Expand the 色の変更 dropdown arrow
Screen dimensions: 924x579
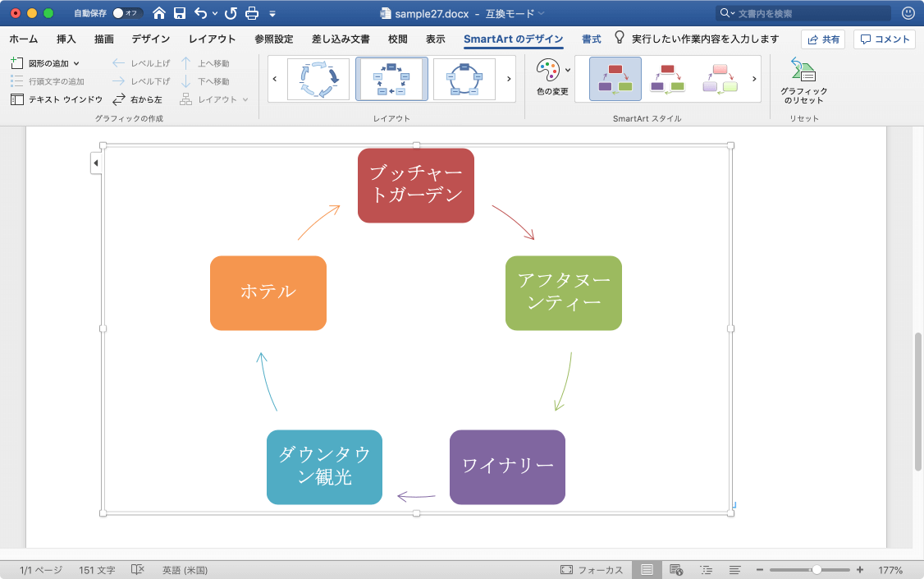click(568, 70)
